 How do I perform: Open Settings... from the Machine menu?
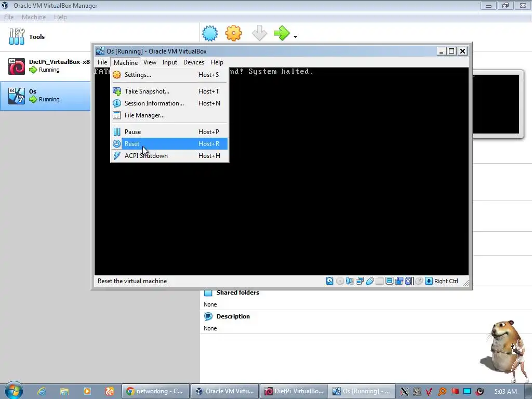tap(170, 75)
